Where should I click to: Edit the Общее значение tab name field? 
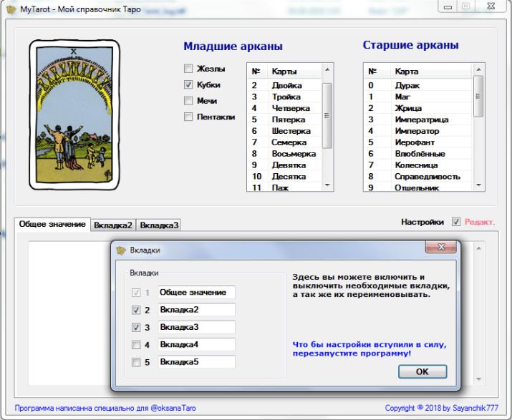[x=197, y=293]
